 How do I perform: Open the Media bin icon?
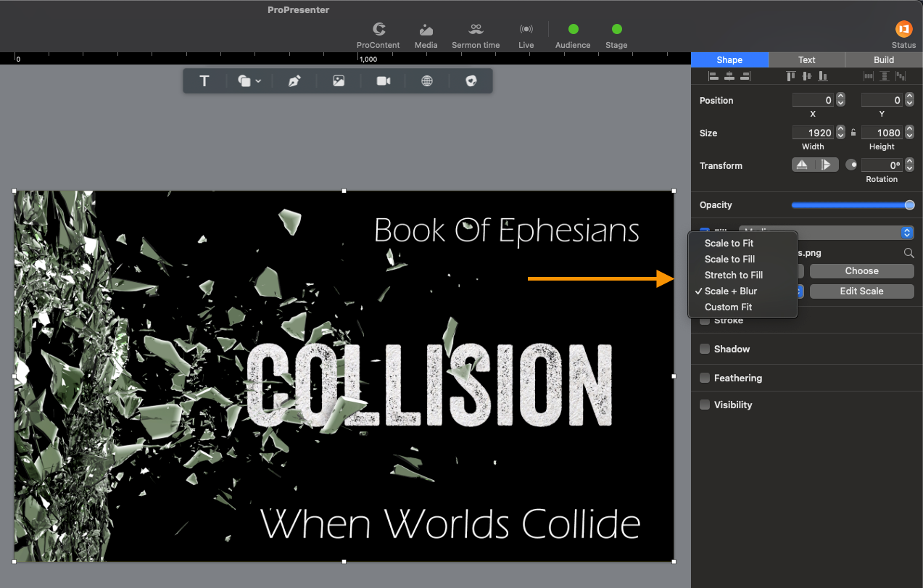[x=426, y=36]
